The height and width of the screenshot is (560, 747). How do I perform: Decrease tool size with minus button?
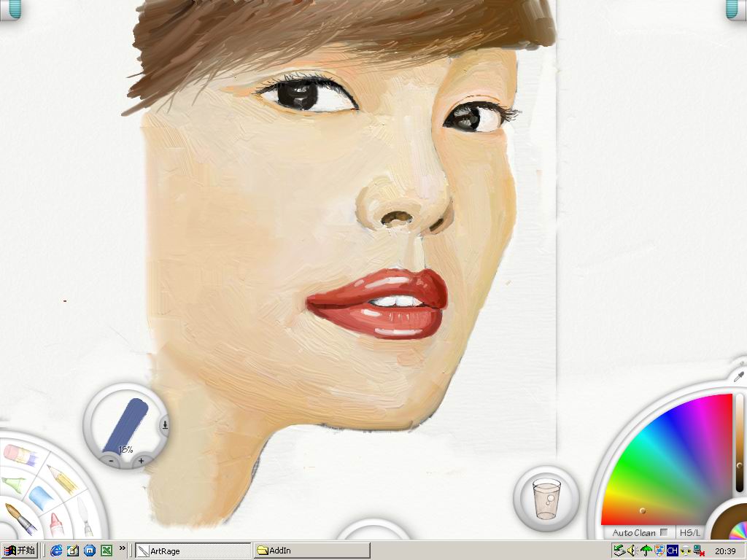[x=111, y=461]
